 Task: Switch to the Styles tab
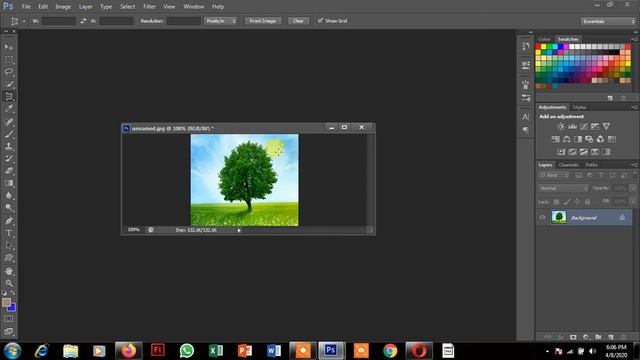point(579,107)
